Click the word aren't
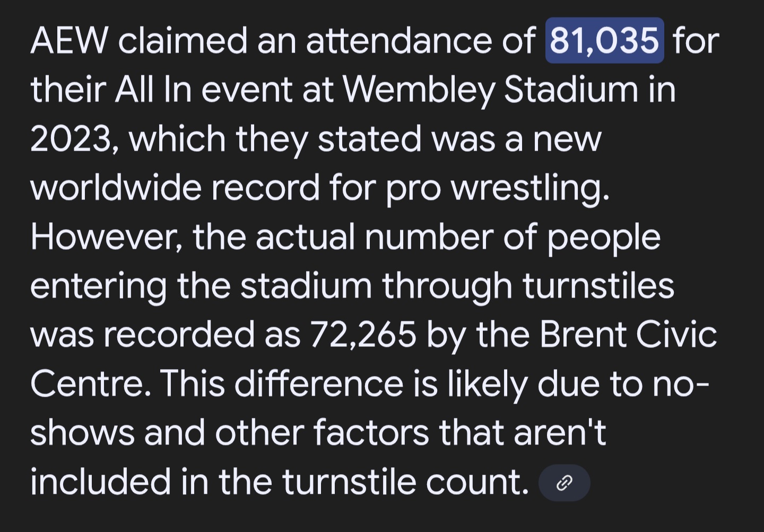The height and width of the screenshot is (532, 764). pyautogui.click(x=560, y=433)
